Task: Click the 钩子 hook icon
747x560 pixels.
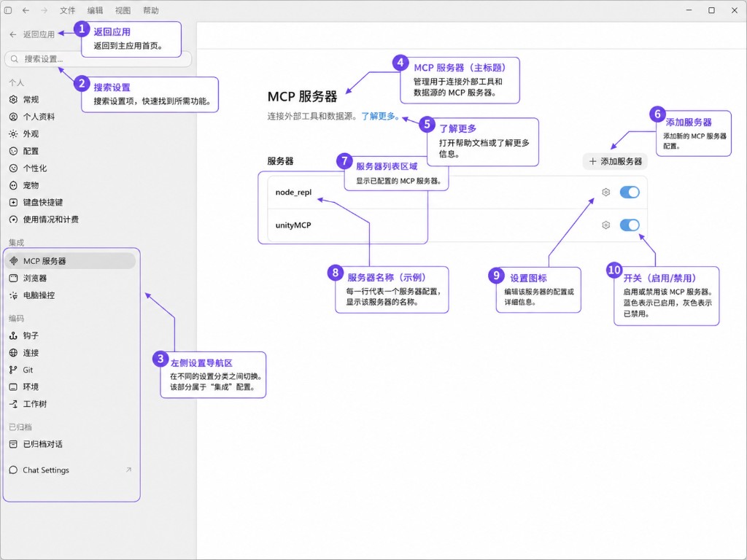Action: (13, 335)
